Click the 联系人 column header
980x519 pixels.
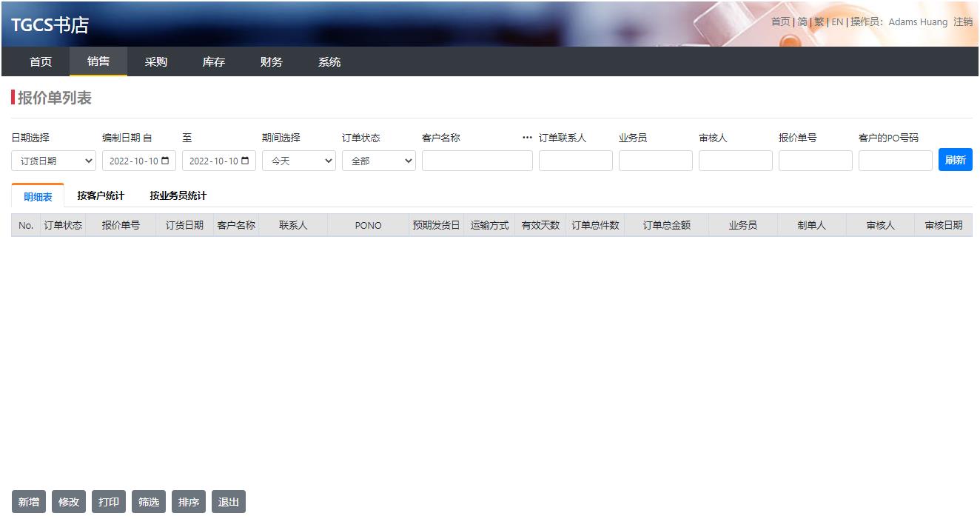(293, 225)
